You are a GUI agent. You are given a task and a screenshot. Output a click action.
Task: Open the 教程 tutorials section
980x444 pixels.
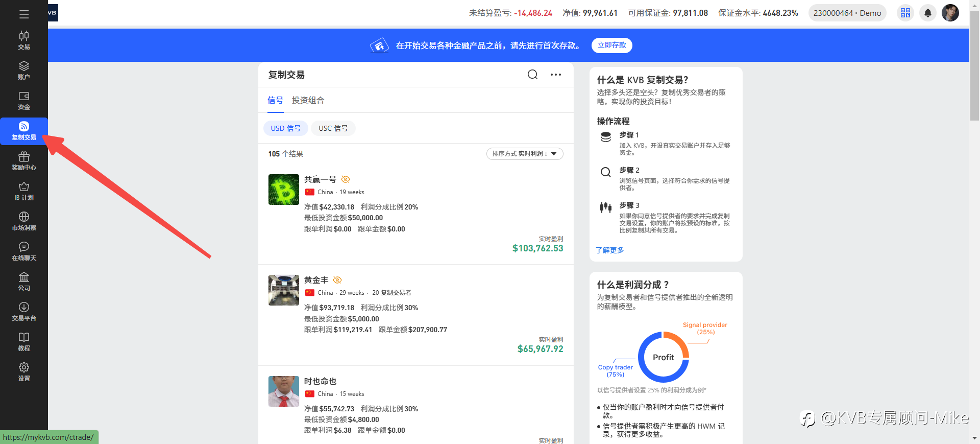click(24, 342)
